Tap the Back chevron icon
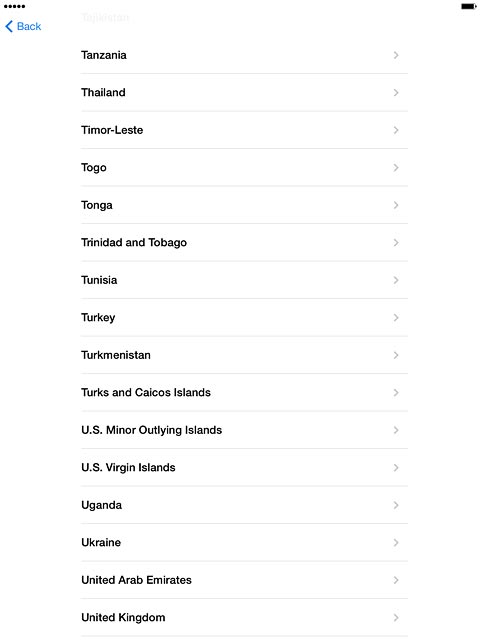 (9, 27)
